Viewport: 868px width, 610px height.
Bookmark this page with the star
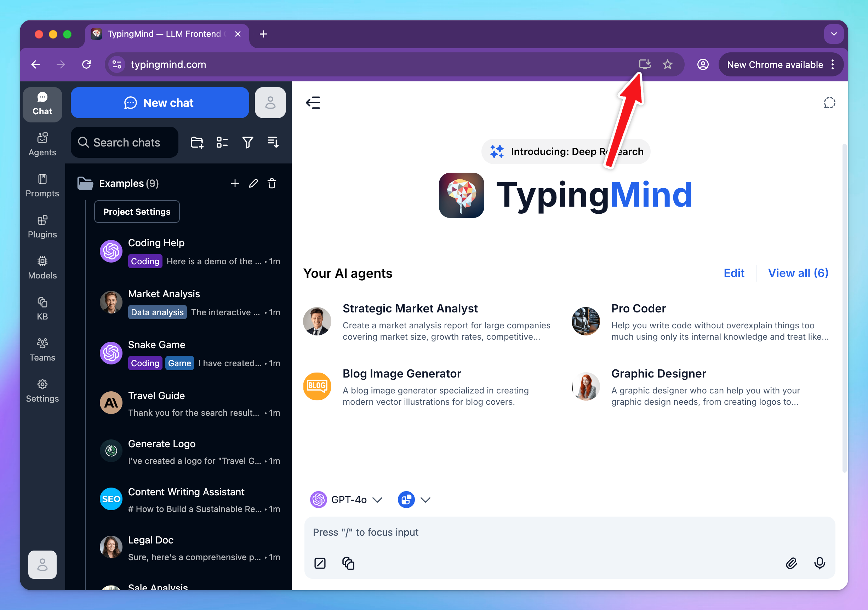[667, 64]
